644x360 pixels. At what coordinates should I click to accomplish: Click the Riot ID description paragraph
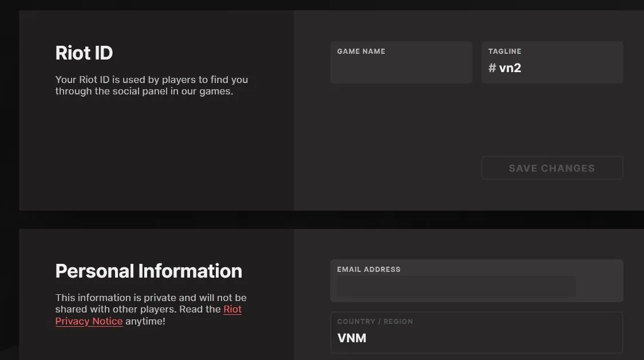click(152, 85)
